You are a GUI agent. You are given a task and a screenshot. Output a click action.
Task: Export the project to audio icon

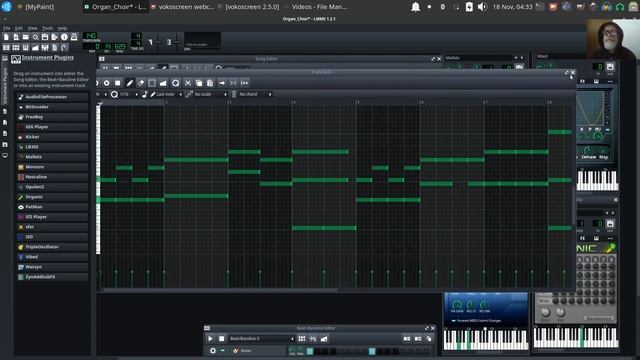pyautogui.click(x=55, y=37)
